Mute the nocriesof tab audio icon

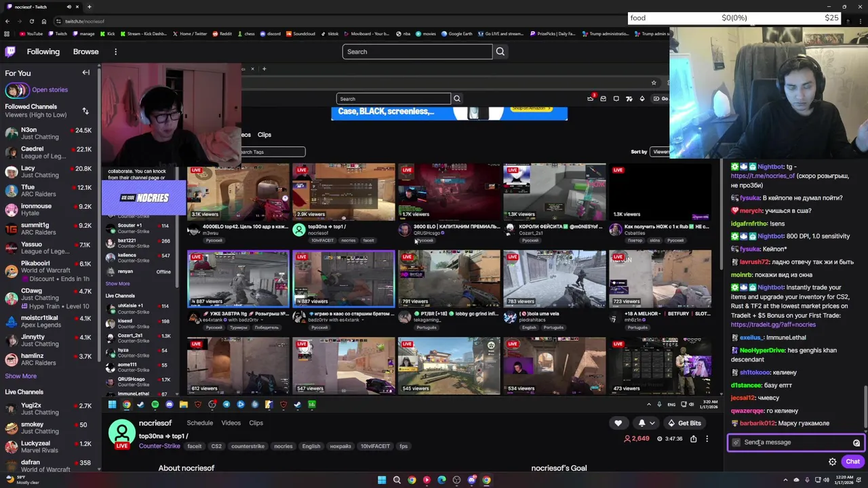(68, 7)
